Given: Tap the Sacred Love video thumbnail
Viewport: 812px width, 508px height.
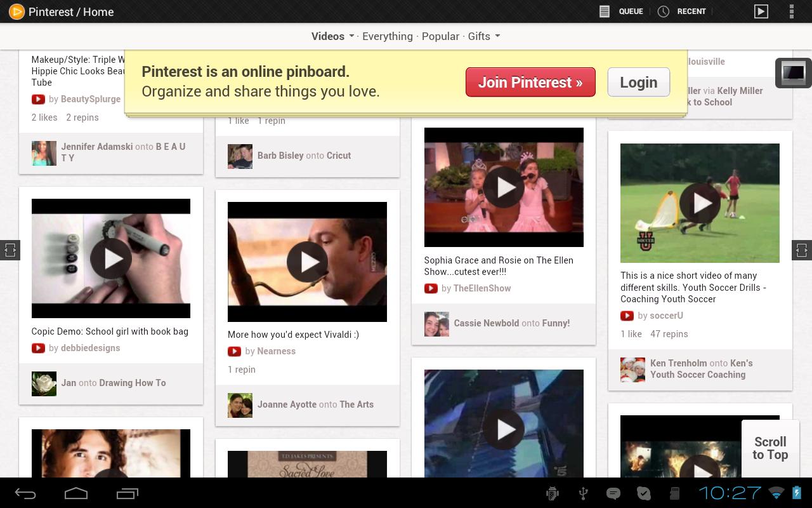Looking at the screenshot, I should click(x=307, y=464).
